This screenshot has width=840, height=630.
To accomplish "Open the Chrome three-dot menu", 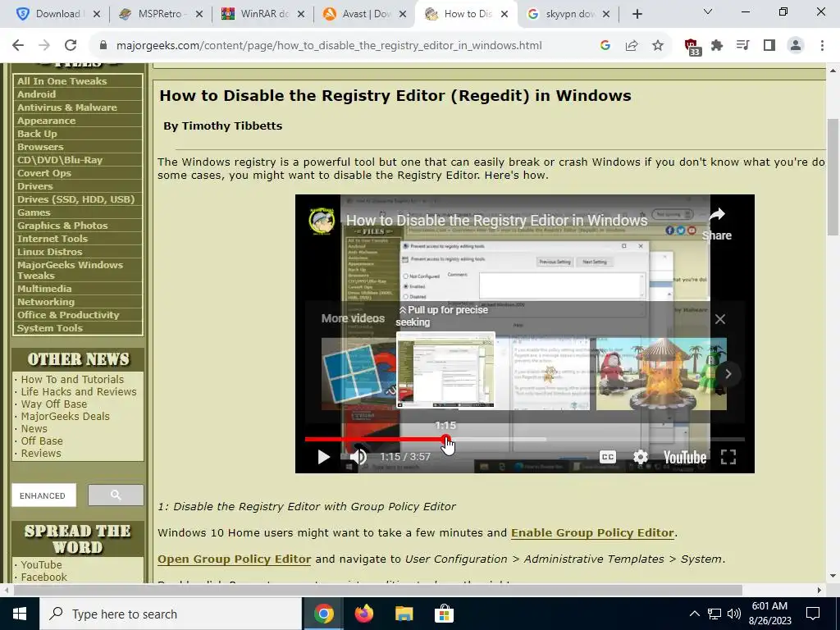I will [x=822, y=46].
